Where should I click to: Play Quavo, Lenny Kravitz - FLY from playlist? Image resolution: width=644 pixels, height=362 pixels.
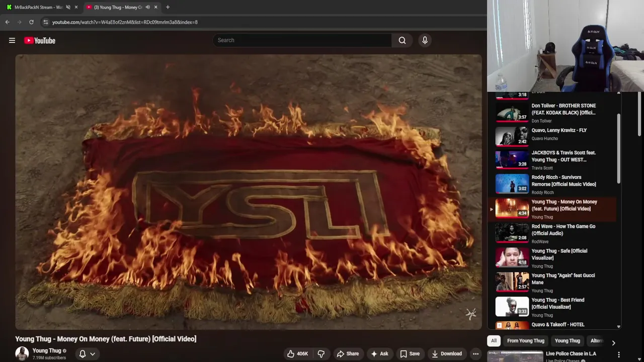553,136
